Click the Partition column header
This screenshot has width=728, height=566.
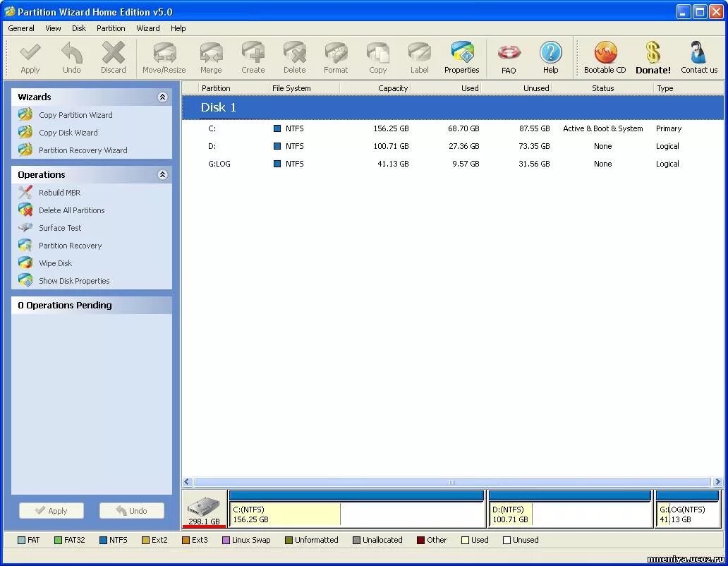tap(233, 88)
